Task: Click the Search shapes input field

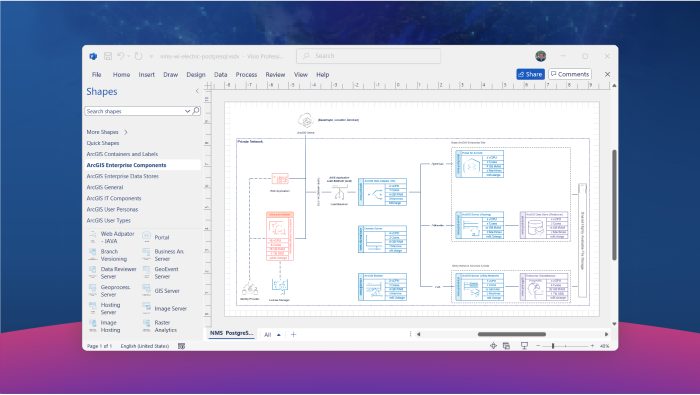Action: (x=134, y=111)
